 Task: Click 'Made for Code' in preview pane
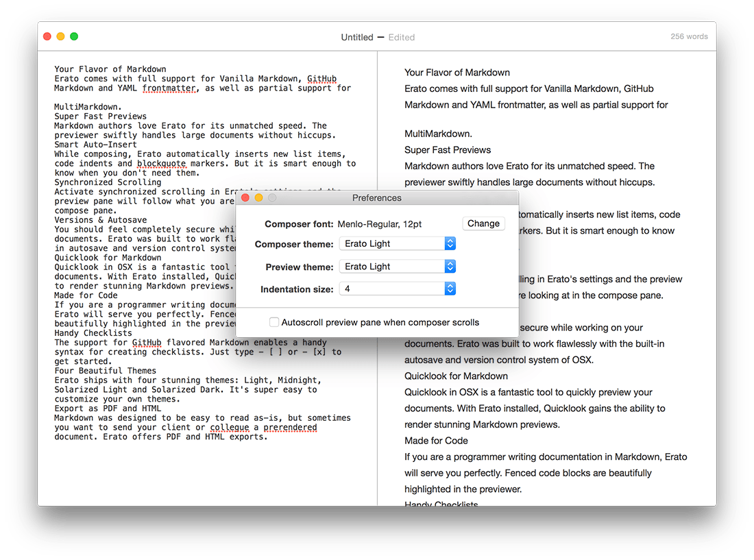436,441
